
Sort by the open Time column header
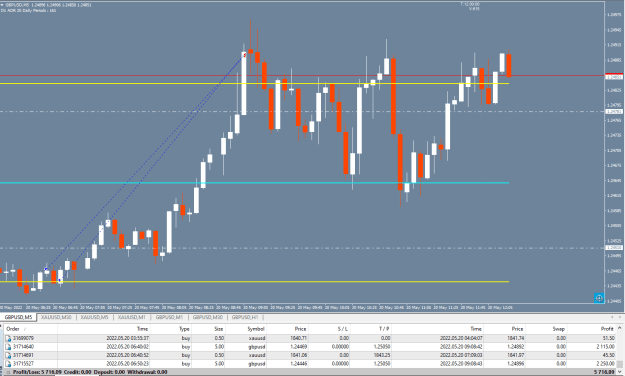click(x=104, y=329)
